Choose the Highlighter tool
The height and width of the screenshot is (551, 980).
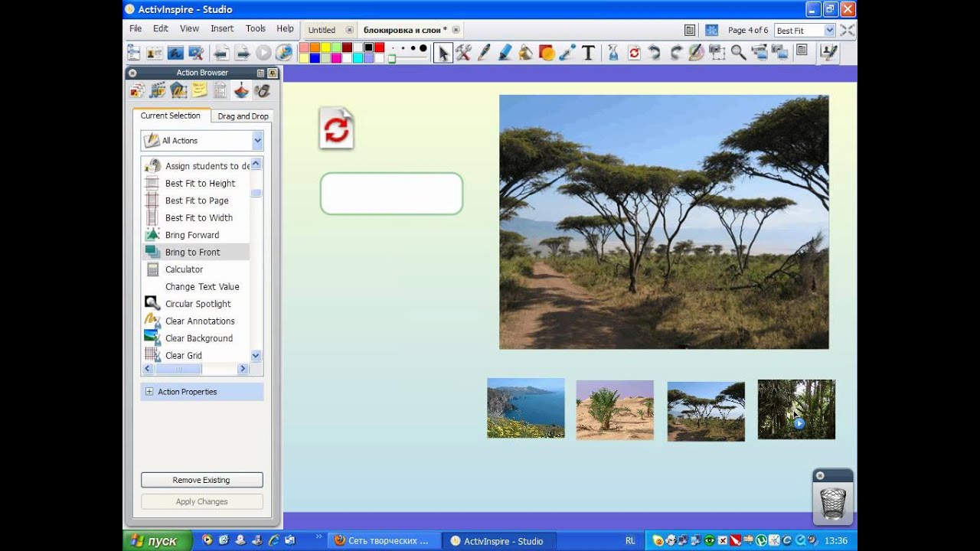pyautogui.click(x=505, y=53)
